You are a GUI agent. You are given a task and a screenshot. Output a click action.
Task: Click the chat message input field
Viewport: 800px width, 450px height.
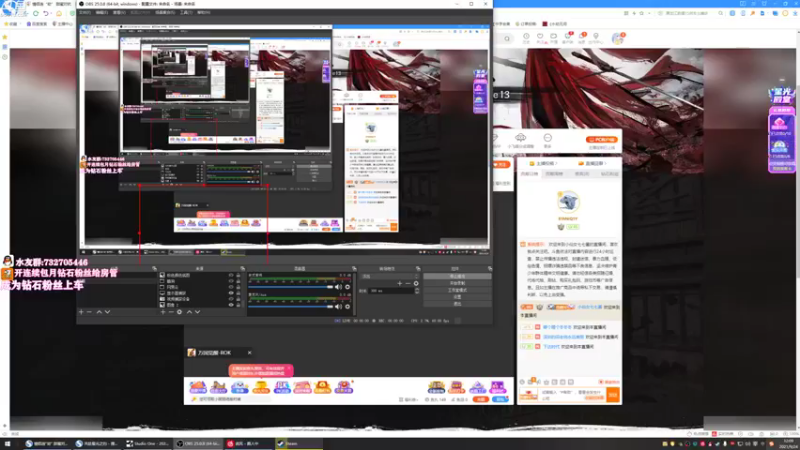click(572, 394)
